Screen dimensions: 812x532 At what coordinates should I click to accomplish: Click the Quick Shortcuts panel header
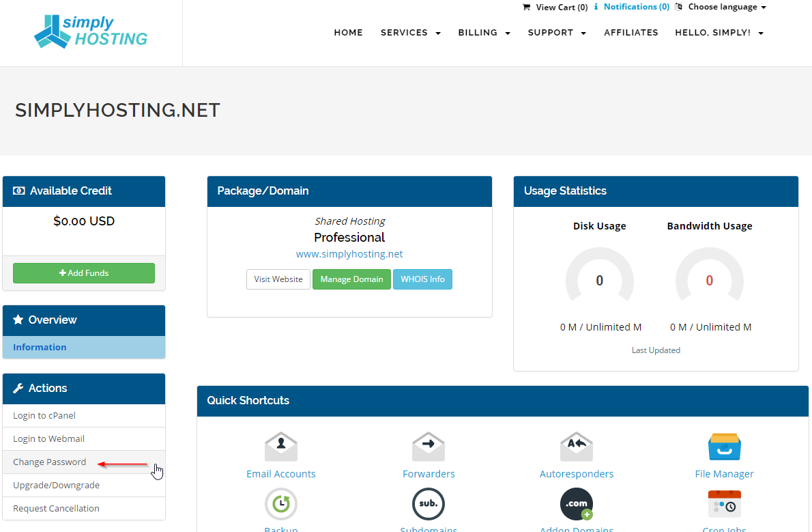[503, 401]
